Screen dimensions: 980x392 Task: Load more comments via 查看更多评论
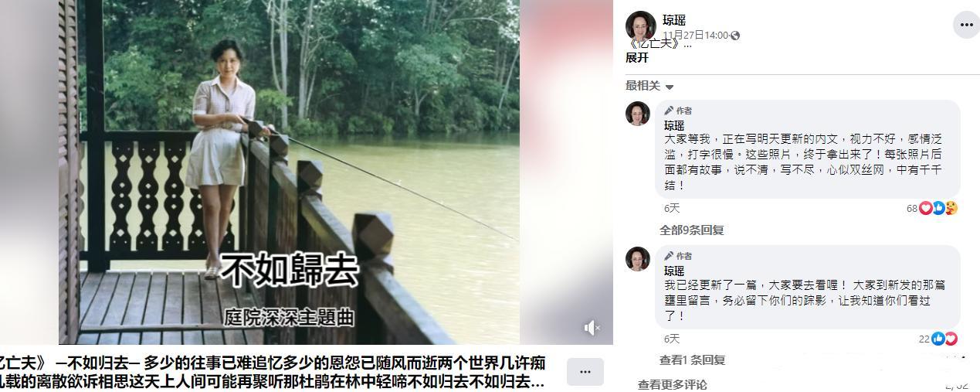[x=672, y=384]
